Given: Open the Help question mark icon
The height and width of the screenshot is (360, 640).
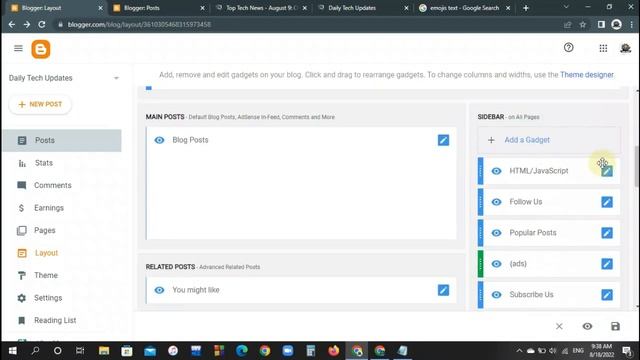Looking at the screenshot, I should (569, 48).
